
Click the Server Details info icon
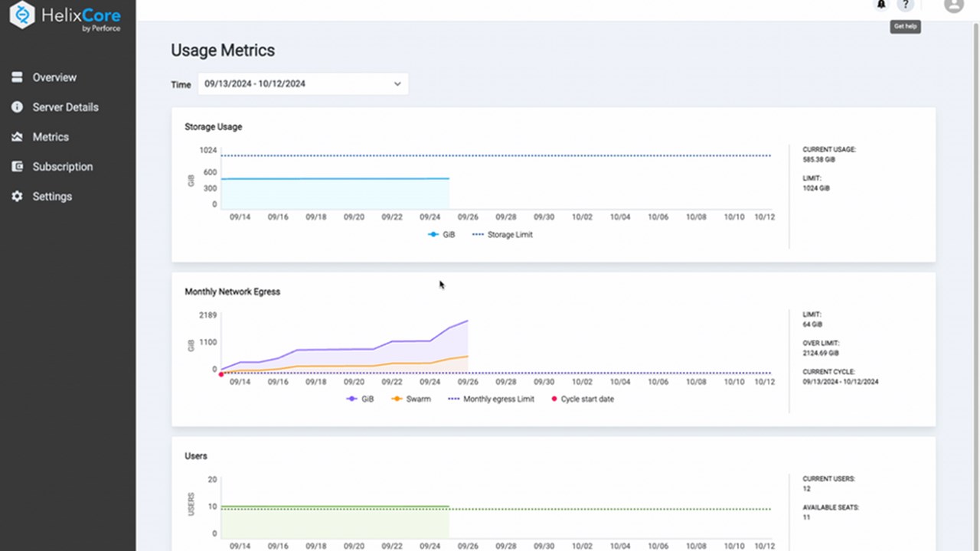pyautogui.click(x=17, y=107)
